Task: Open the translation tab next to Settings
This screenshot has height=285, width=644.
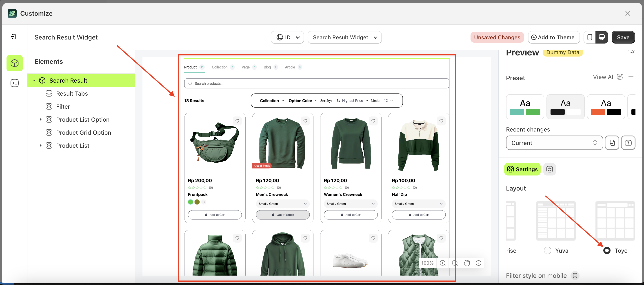Action: pos(549,169)
